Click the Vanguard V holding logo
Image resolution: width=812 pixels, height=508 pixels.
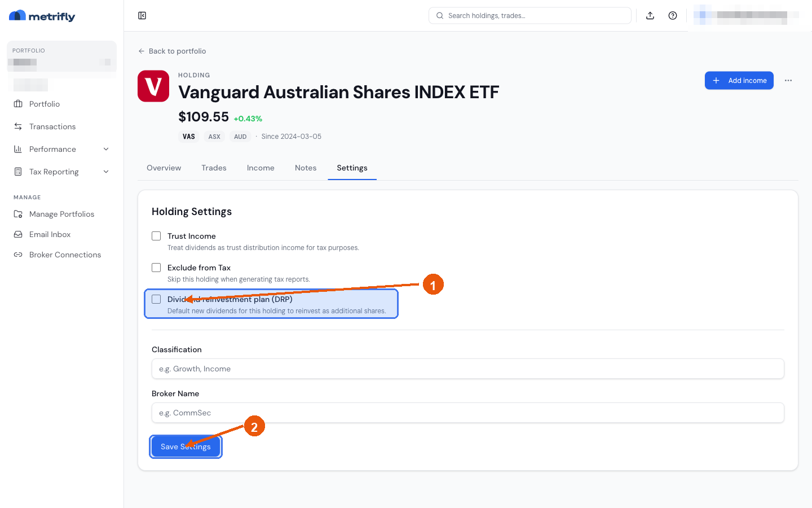click(x=153, y=86)
